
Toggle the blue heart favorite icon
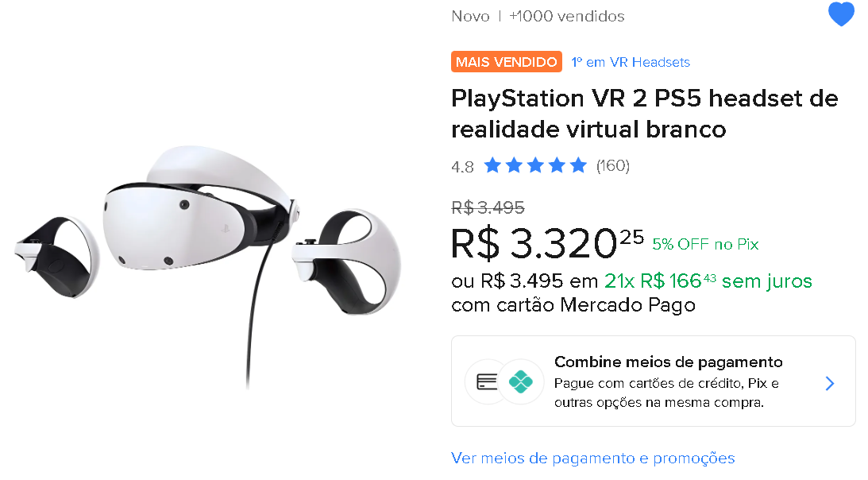pyautogui.click(x=841, y=14)
